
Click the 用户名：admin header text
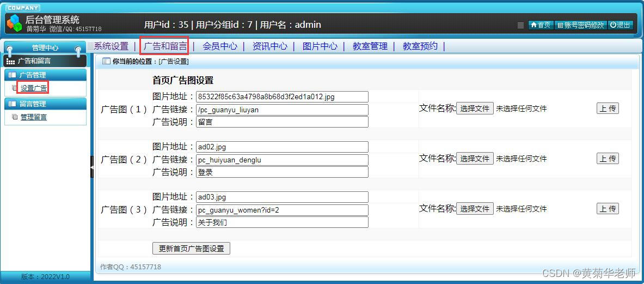pos(290,25)
